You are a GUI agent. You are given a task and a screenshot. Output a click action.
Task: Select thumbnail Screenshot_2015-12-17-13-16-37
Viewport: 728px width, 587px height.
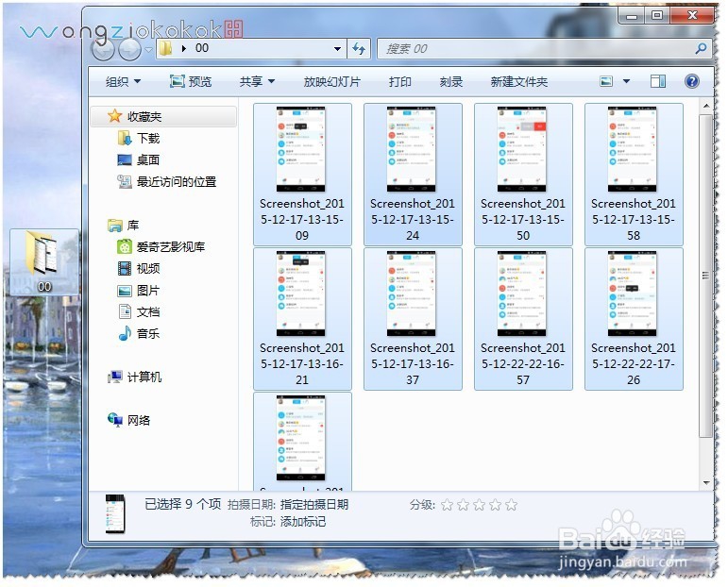click(413, 319)
